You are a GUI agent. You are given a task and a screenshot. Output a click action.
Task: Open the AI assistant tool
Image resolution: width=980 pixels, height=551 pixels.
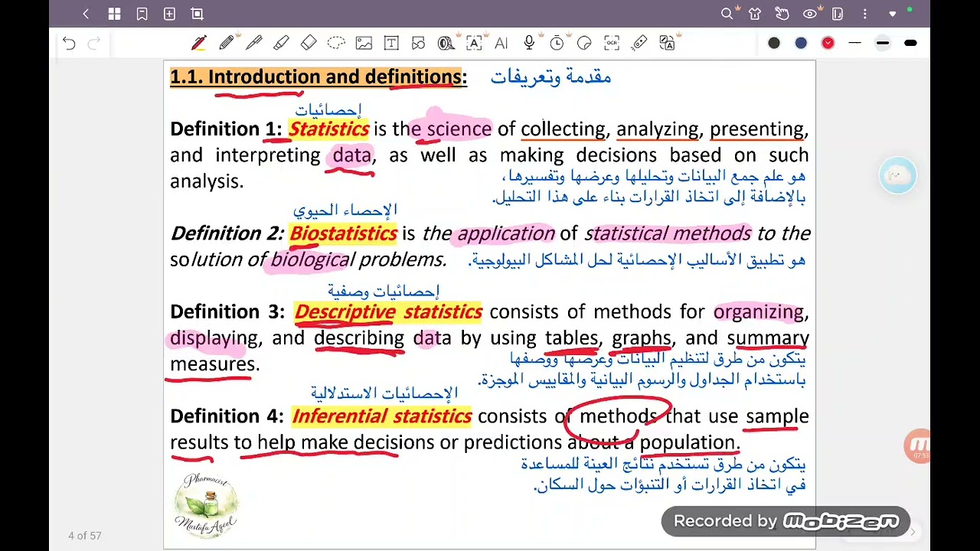[x=501, y=44]
